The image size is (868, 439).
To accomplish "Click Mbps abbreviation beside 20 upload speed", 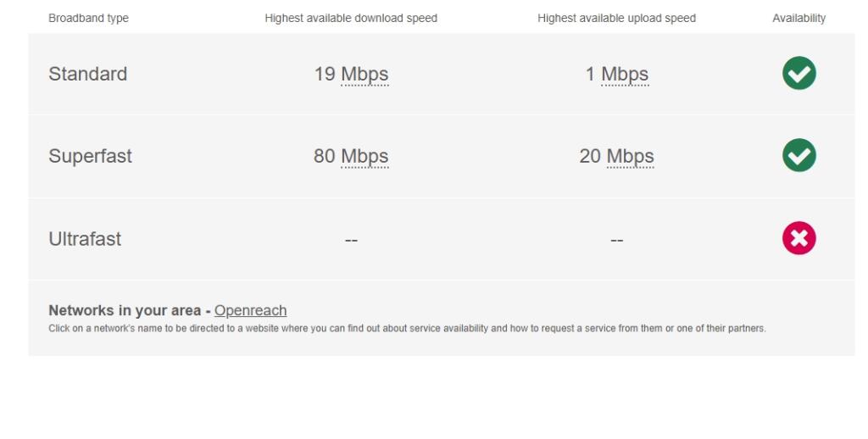I will (631, 156).
